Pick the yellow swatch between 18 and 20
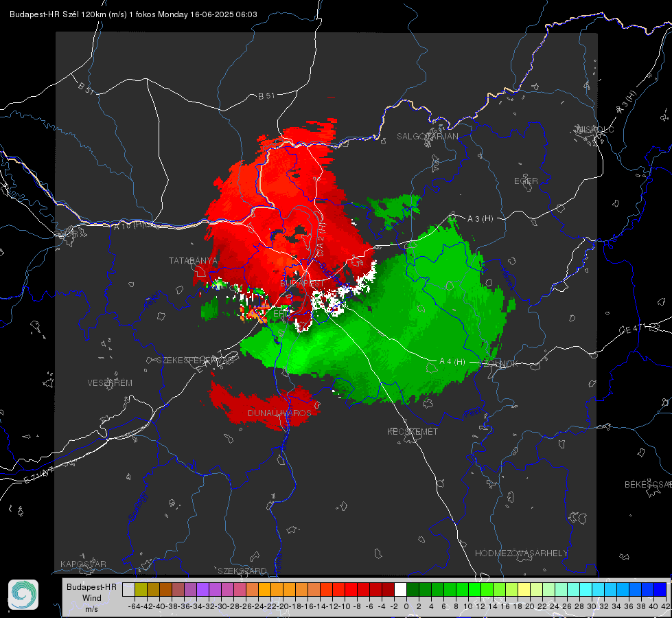This screenshot has width=672, height=618. (x=524, y=589)
